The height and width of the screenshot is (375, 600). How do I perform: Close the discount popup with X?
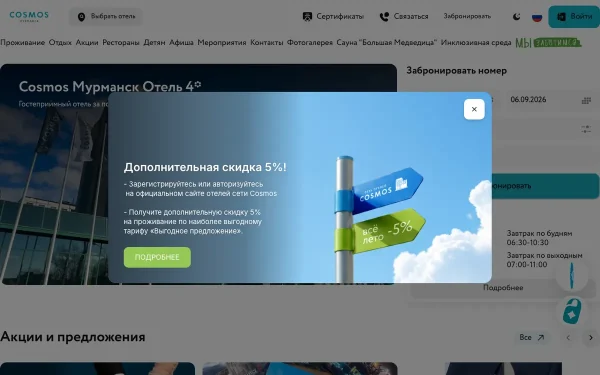[x=474, y=109]
